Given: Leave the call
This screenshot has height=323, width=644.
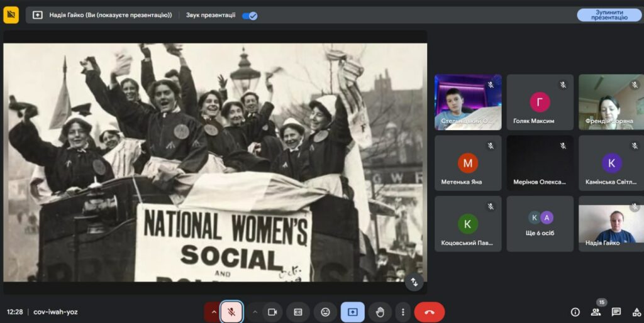Looking at the screenshot, I should [429, 312].
